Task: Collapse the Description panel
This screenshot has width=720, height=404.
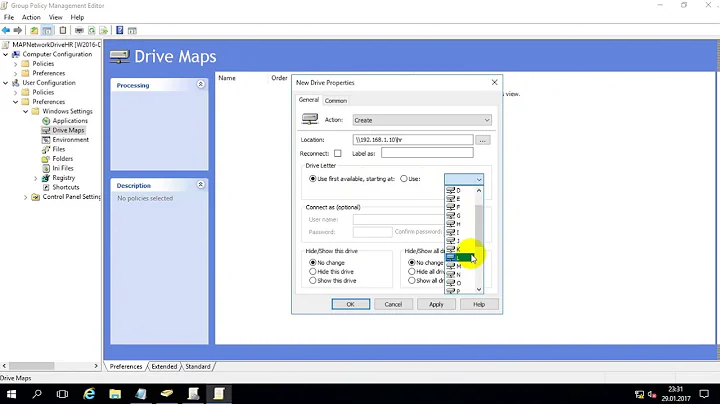Action: coord(201,185)
